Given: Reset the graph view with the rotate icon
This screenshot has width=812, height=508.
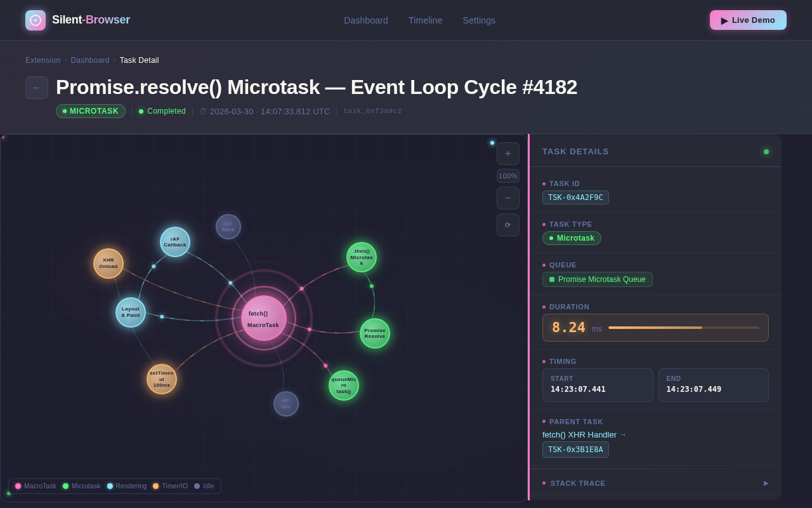Looking at the screenshot, I should coord(507,225).
